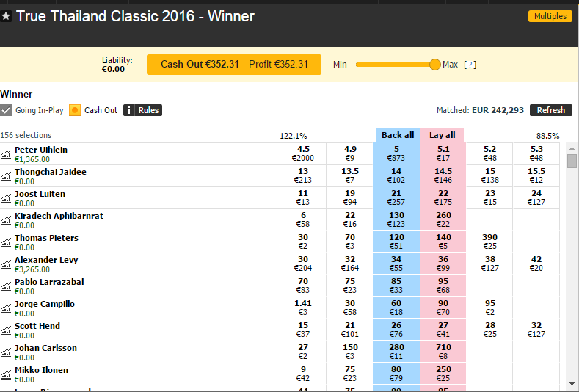Open the Multiples button
Viewport: 579px width, 392px height.
coord(550,16)
